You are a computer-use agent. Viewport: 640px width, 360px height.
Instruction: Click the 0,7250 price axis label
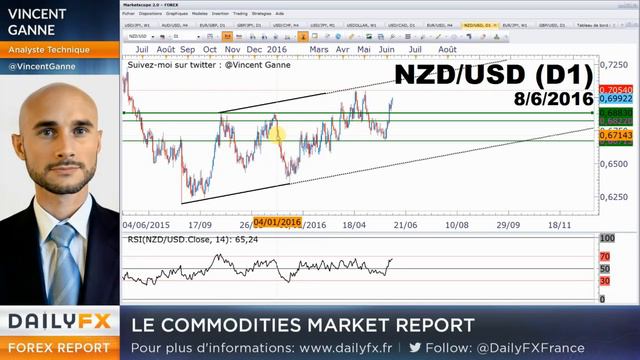[x=614, y=65]
